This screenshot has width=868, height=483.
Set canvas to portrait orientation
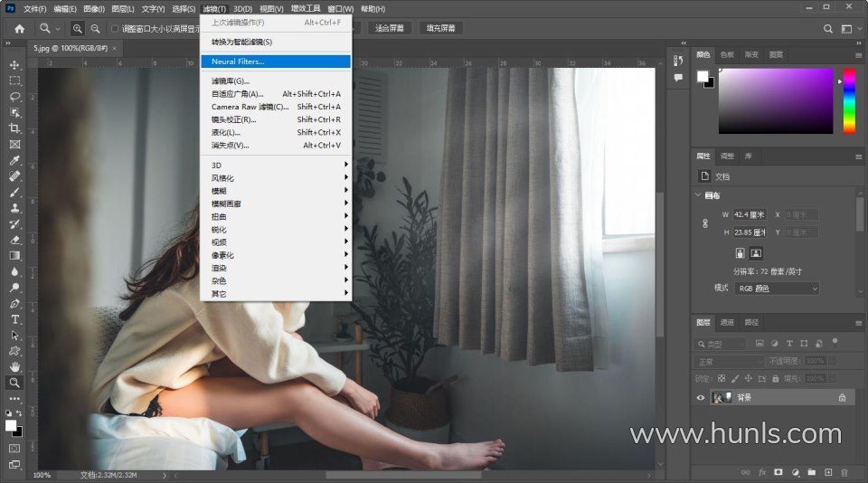tap(740, 253)
